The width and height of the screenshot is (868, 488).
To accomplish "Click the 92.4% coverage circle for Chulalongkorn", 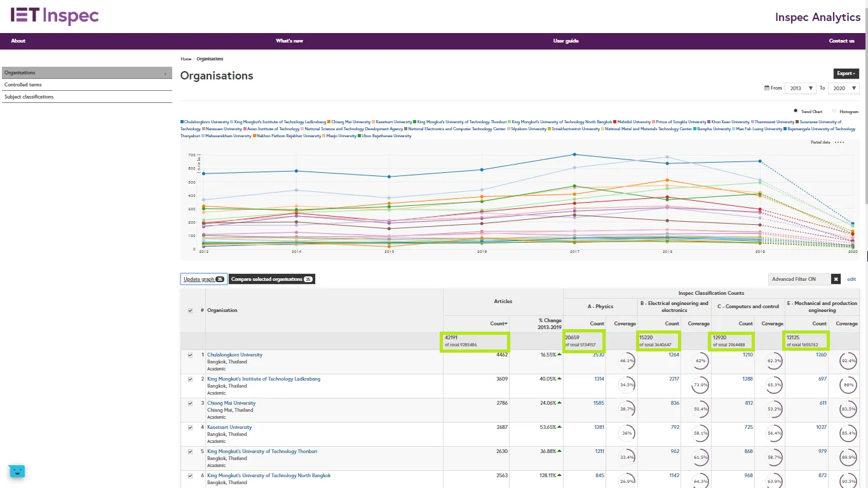I will coord(847,362).
